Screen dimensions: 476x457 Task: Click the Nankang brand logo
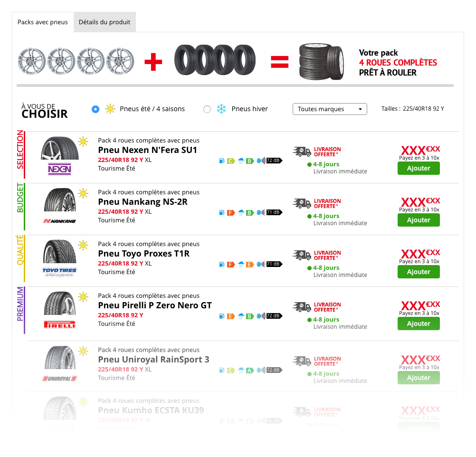click(x=59, y=221)
